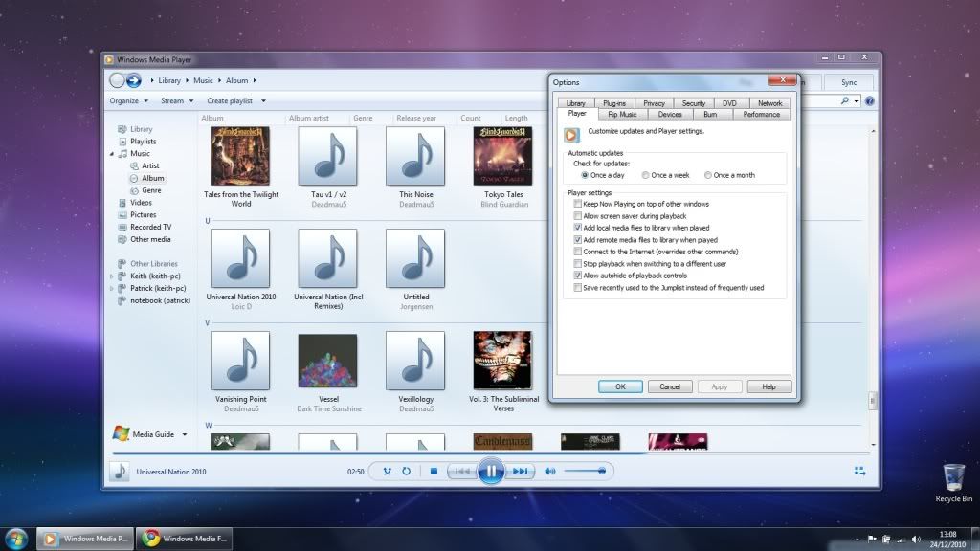Click OK in the Options dialog
980x551 pixels.
coord(620,386)
